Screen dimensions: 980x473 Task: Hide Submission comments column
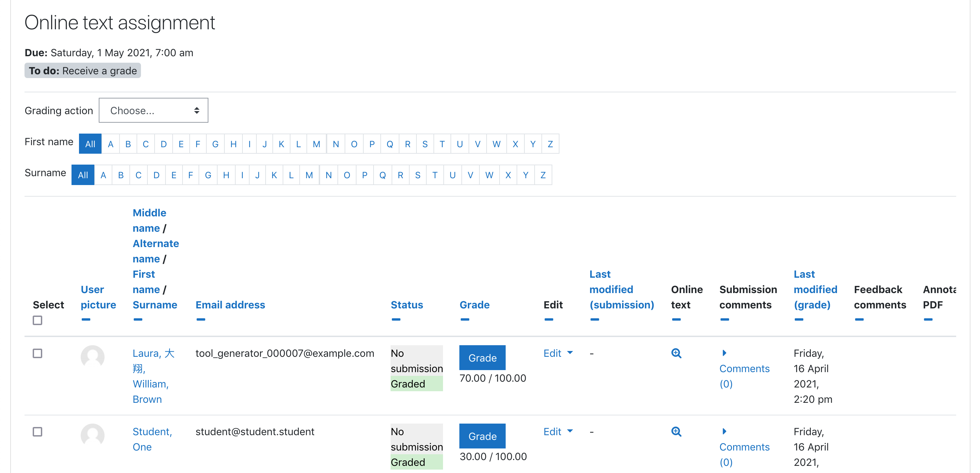[725, 319]
